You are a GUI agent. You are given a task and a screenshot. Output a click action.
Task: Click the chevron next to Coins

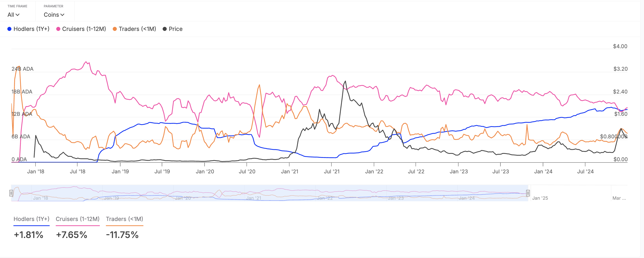click(62, 15)
